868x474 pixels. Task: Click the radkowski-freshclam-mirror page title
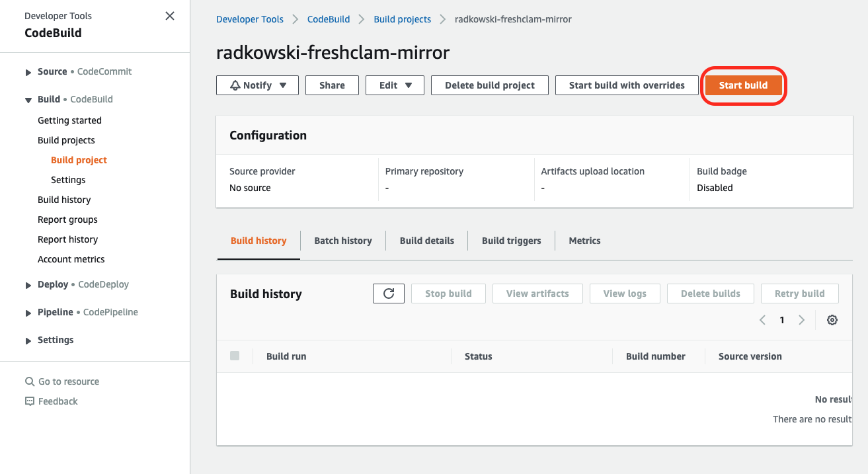click(x=333, y=52)
